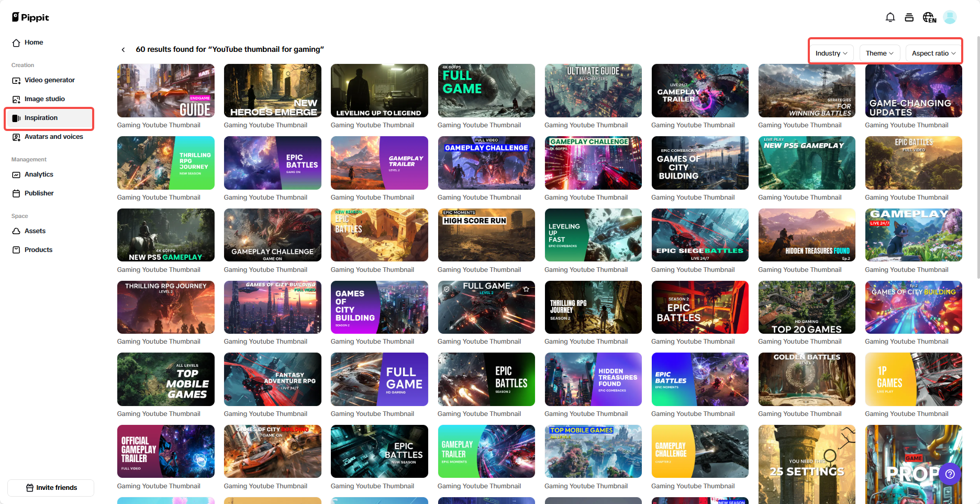Click the Publisher calendar icon
Image resolution: width=980 pixels, height=504 pixels.
tap(16, 194)
